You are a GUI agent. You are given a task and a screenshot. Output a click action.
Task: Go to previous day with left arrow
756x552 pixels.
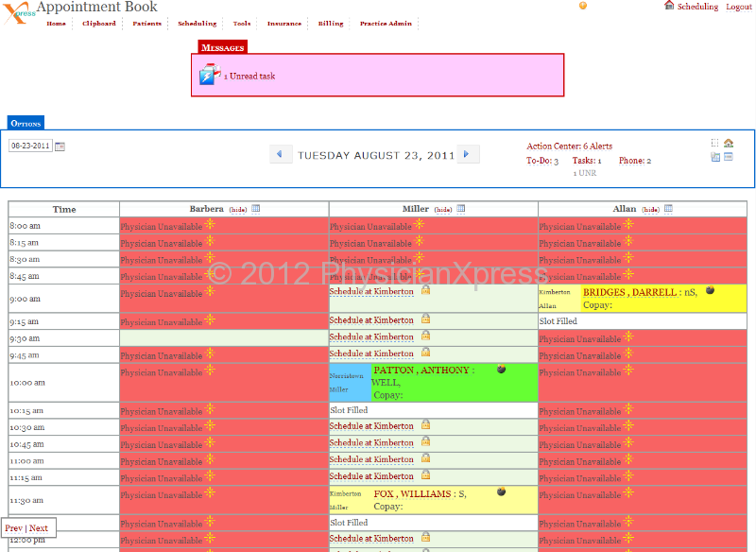click(281, 154)
